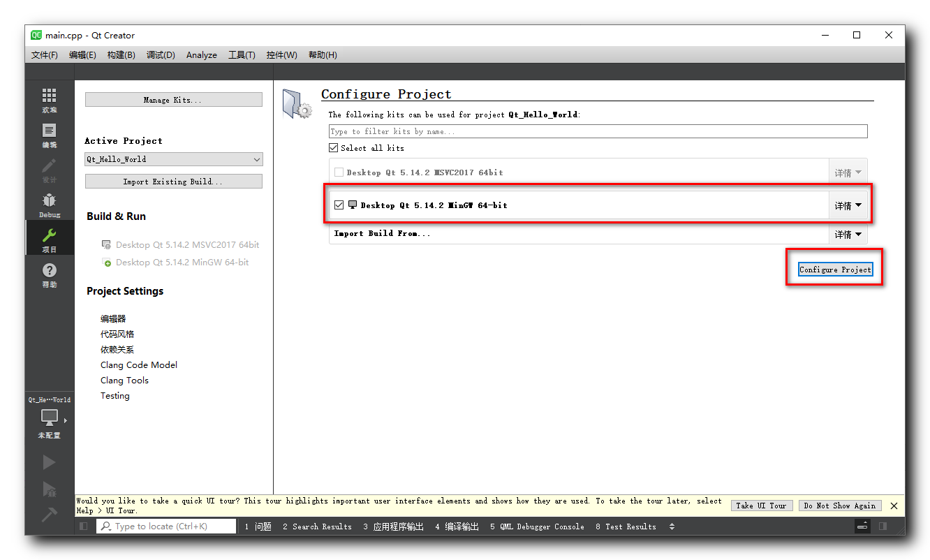The width and height of the screenshot is (930, 560).
Task: Open Clang Tools settings
Action: (x=124, y=381)
